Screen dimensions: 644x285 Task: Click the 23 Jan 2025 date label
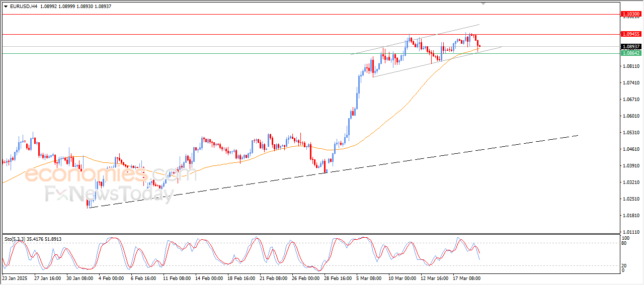coord(15,277)
